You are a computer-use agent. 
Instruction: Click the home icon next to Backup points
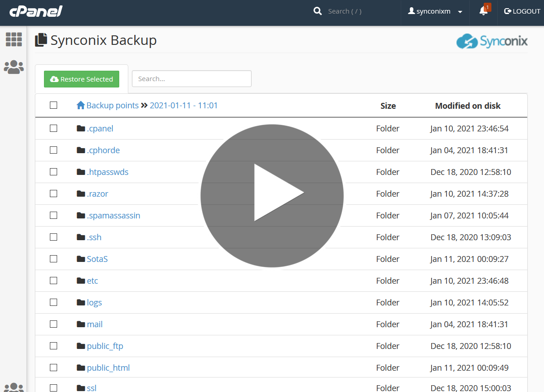(x=80, y=105)
